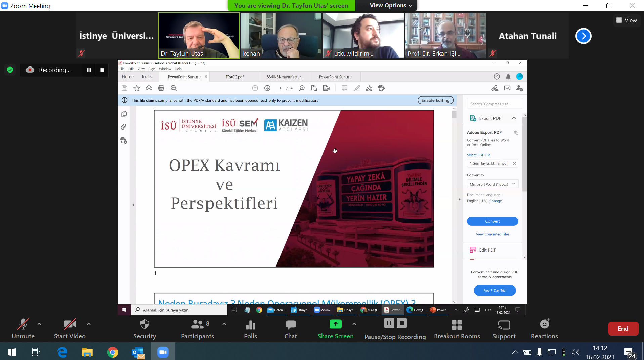Expand audio options arrow beside Unmute
This screenshot has height=360, width=644.
coord(39,324)
